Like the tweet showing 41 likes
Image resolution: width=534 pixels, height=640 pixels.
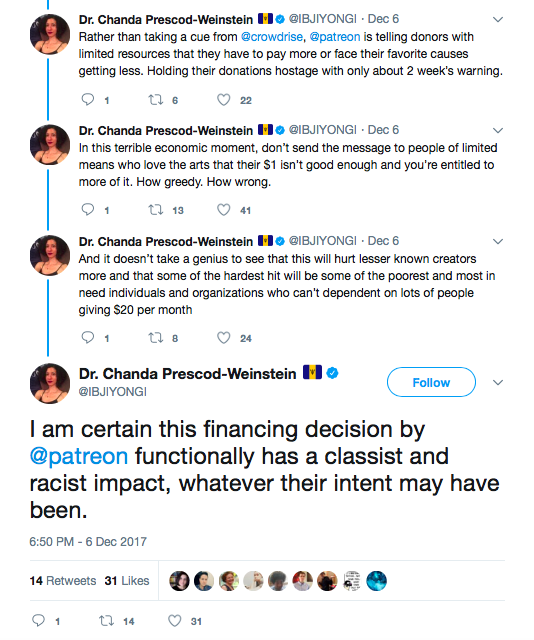(x=223, y=210)
